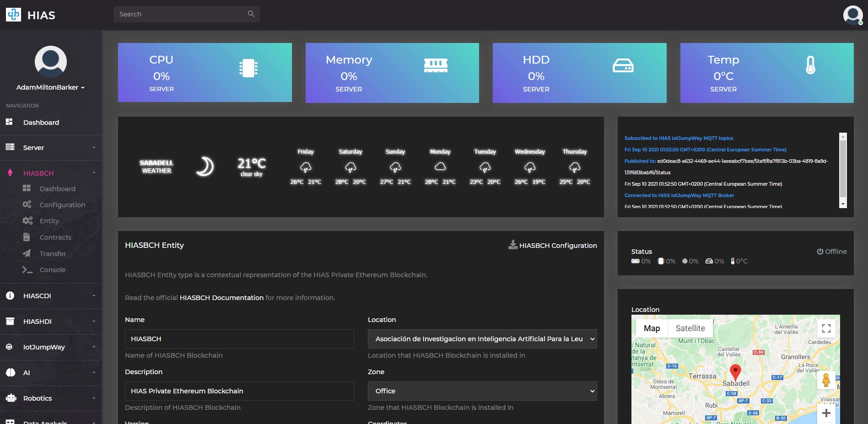Click the CPU chip icon card
Screen dimensions: 868x424
click(x=248, y=68)
